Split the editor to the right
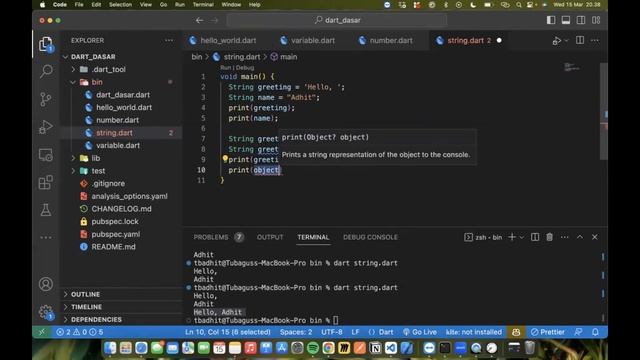640x360 pixels. click(x=580, y=40)
